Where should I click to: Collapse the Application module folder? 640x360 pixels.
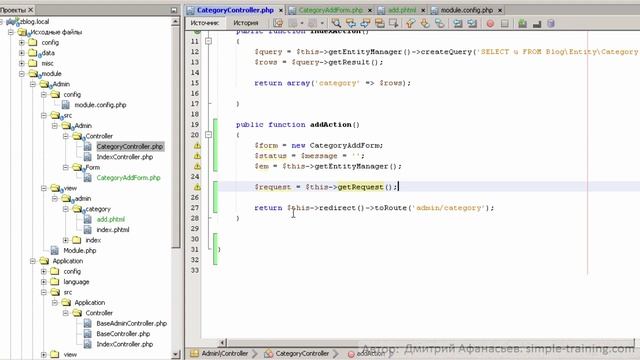[x=33, y=261]
